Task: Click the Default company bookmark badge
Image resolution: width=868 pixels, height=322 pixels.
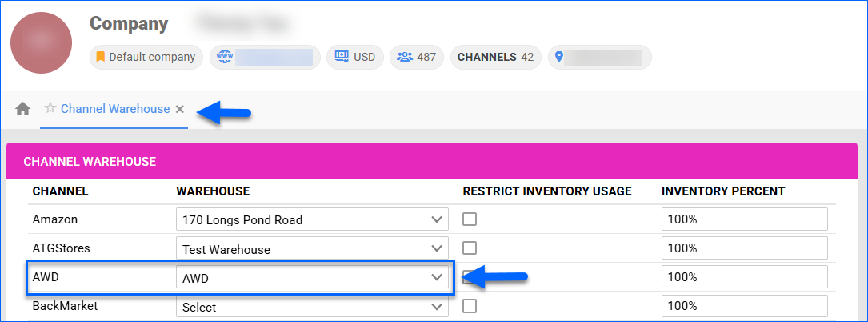Action: coord(146,58)
